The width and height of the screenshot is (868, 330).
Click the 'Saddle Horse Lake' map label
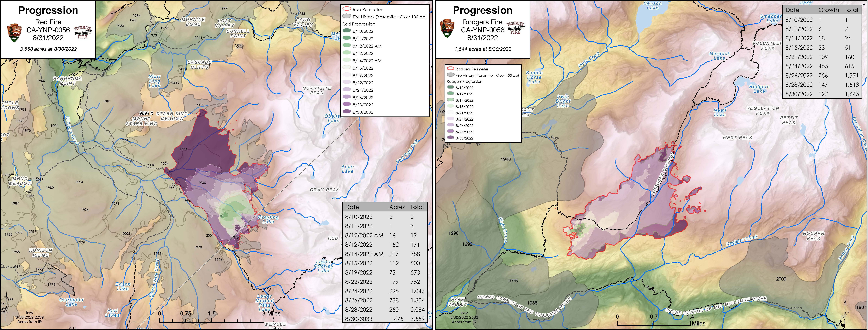point(534,77)
